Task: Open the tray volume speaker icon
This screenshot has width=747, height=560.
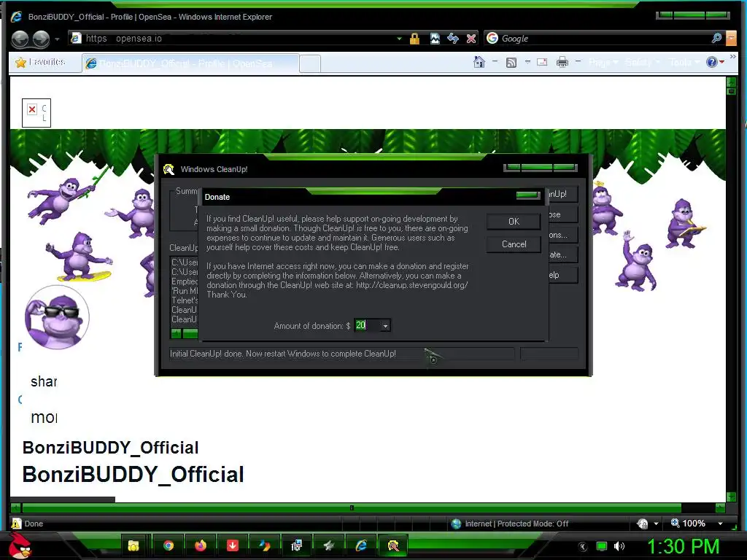Action: point(619,546)
